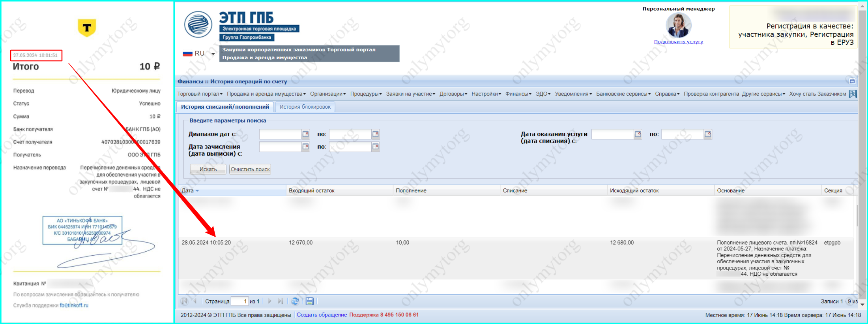Click the 'Основание' column header
Viewport: 868px width, 324px height.
point(768,190)
